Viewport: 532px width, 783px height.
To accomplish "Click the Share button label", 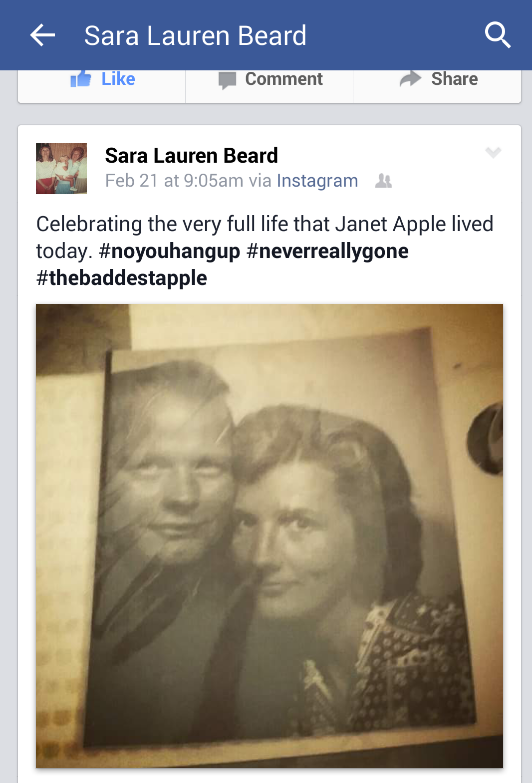I will click(x=455, y=79).
